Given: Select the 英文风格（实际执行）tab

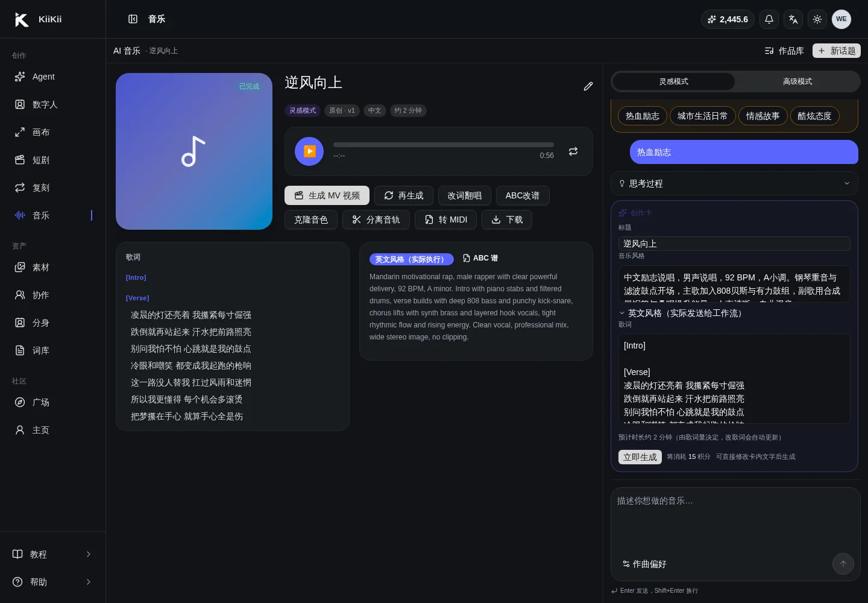Looking at the screenshot, I should click(x=412, y=259).
